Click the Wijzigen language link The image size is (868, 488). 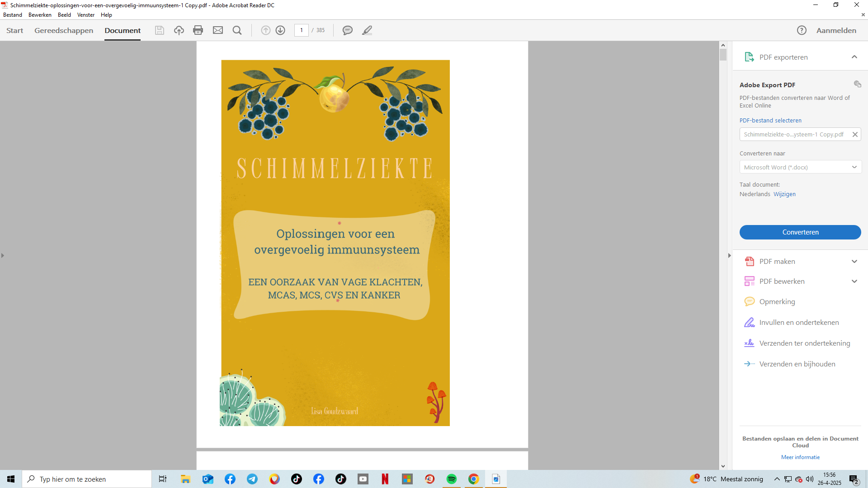pyautogui.click(x=784, y=194)
